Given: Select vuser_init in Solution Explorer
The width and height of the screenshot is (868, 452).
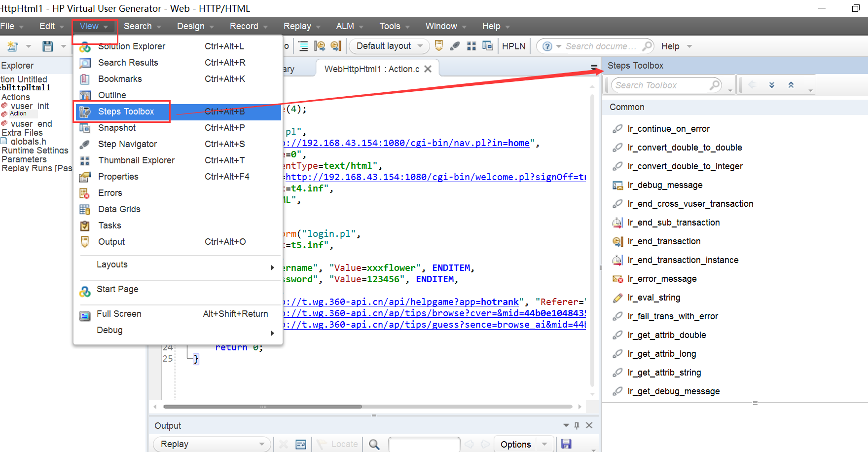Looking at the screenshot, I should click(x=30, y=106).
